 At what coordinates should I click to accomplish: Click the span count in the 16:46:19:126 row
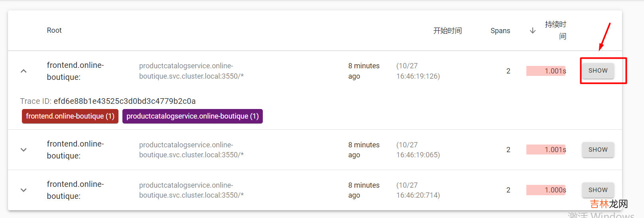(508, 71)
